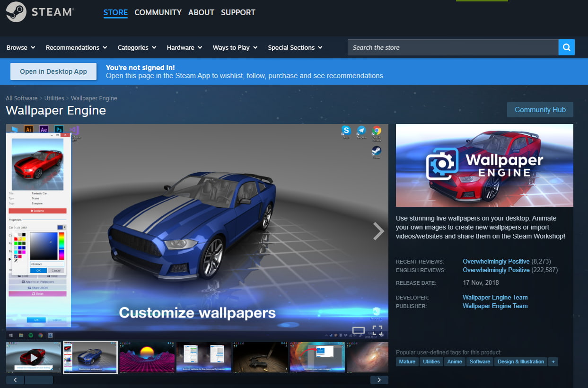Open English reviews Overwhelmingly Positive link
This screenshot has width=588, height=388.
pyautogui.click(x=496, y=270)
